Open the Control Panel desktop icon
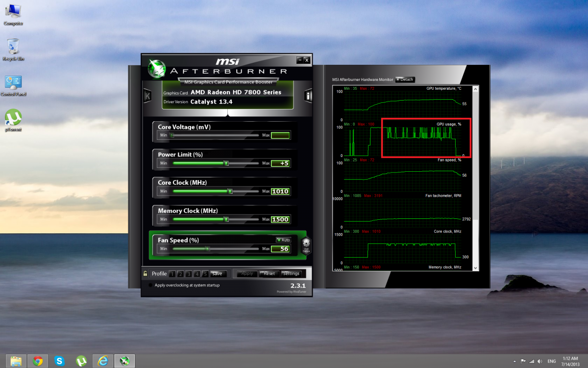This screenshot has width=588, height=368. pos(13,85)
